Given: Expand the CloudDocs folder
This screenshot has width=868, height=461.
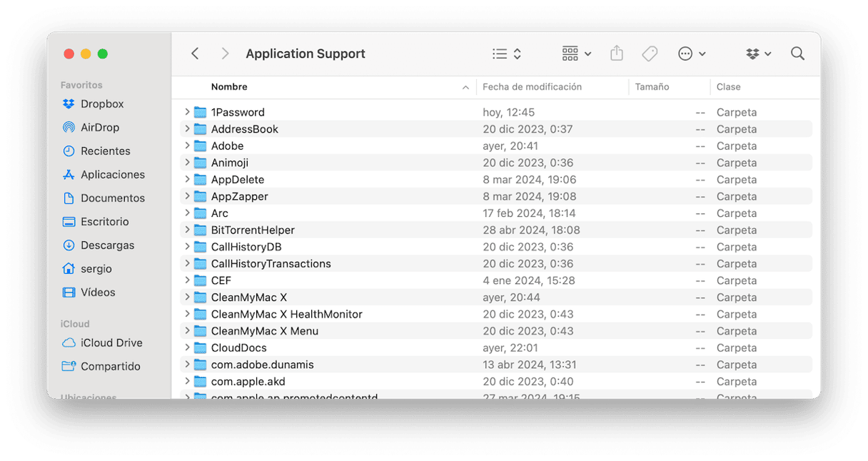Looking at the screenshot, I should click(x=187, y=348).
